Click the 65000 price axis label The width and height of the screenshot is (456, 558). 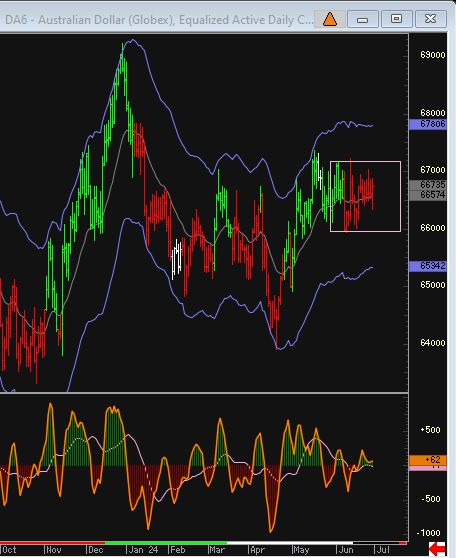[433, 285]
